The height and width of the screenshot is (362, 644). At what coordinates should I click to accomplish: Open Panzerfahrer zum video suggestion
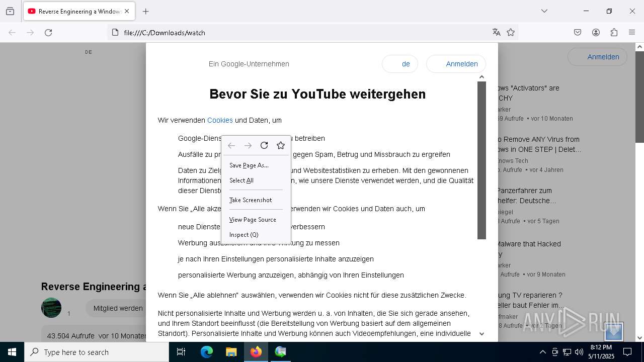click(526, 196)
